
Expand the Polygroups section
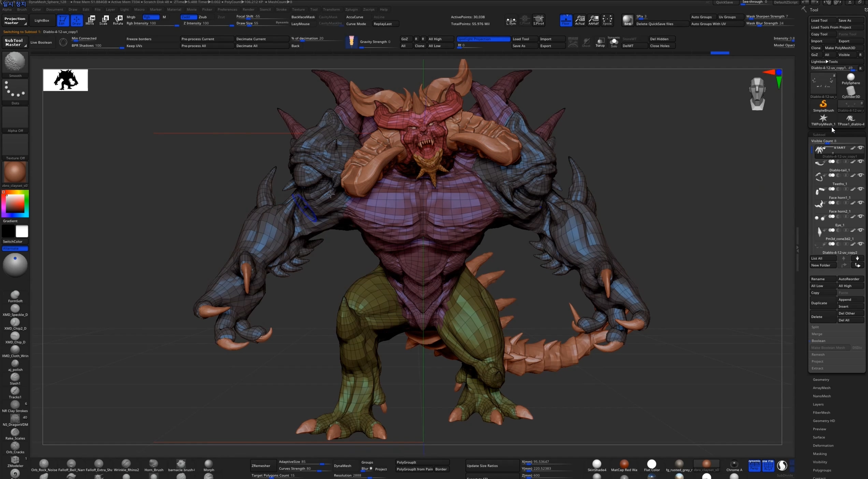pyautogui.click(x=822, y=470)
